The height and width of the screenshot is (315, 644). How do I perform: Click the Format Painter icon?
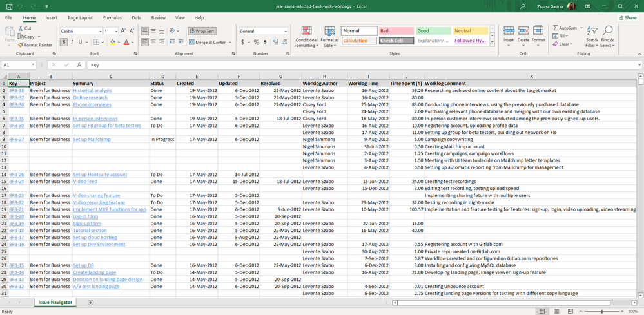point(20,45)
